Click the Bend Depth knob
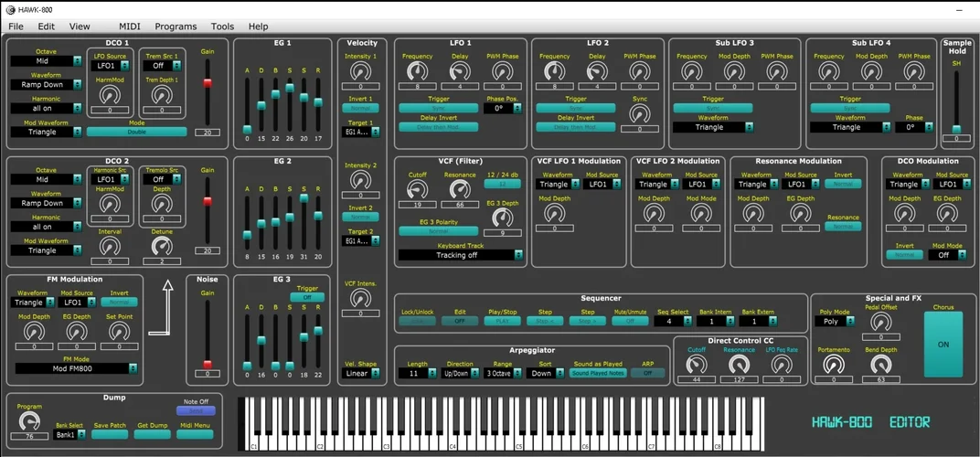The width and height of the screenshot is (980, 457). [x=881, y=364]
